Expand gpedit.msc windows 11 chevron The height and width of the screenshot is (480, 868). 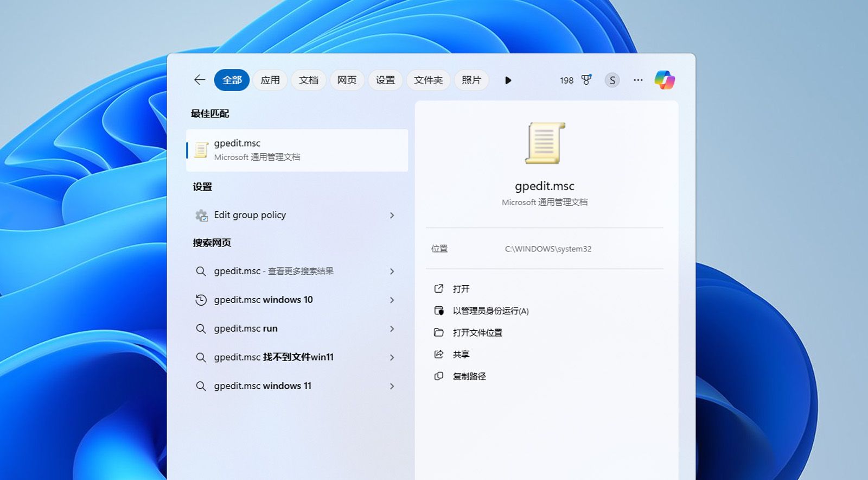(392, 386)
